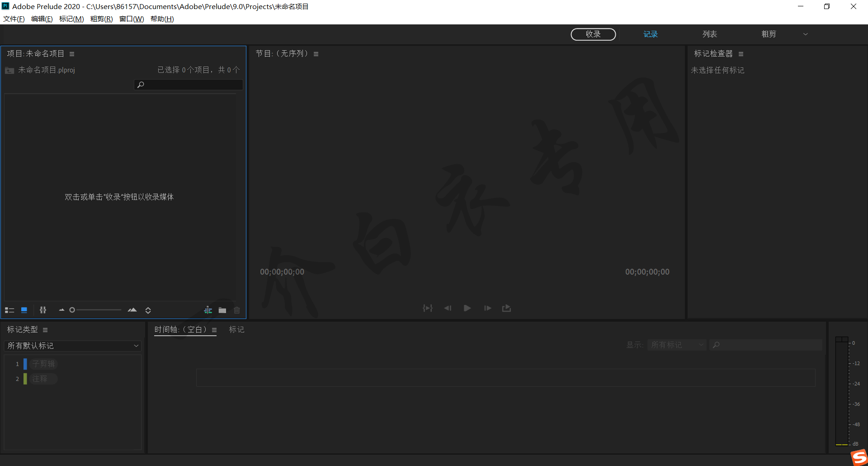
Task: Click the text 未选择任何标记
Action: [717, 71]
